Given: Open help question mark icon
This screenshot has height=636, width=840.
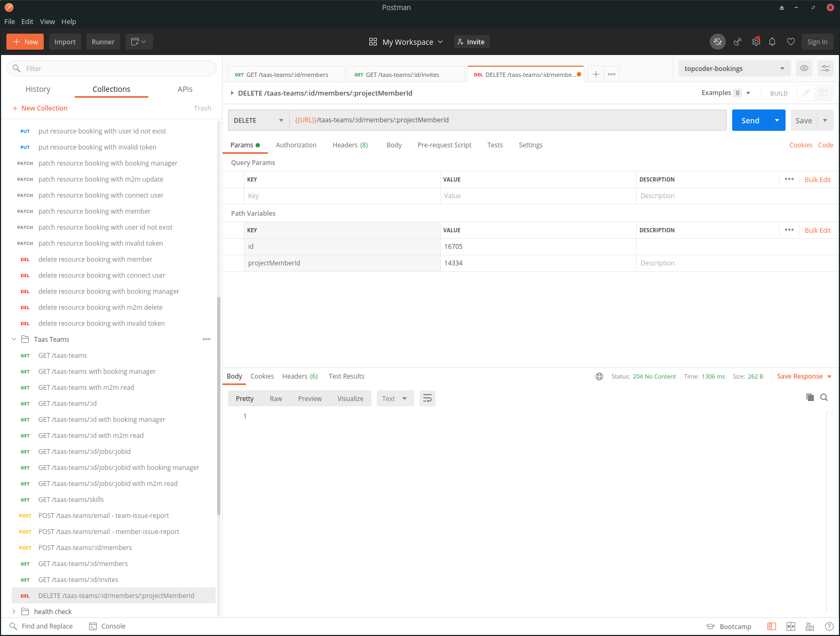Looking at the screenshot, I should tap(829, 626).
